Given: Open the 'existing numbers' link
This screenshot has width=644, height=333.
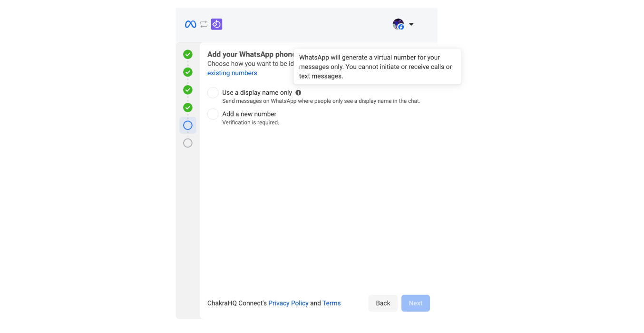Looking at the screenshot, I should coord(232,73).
